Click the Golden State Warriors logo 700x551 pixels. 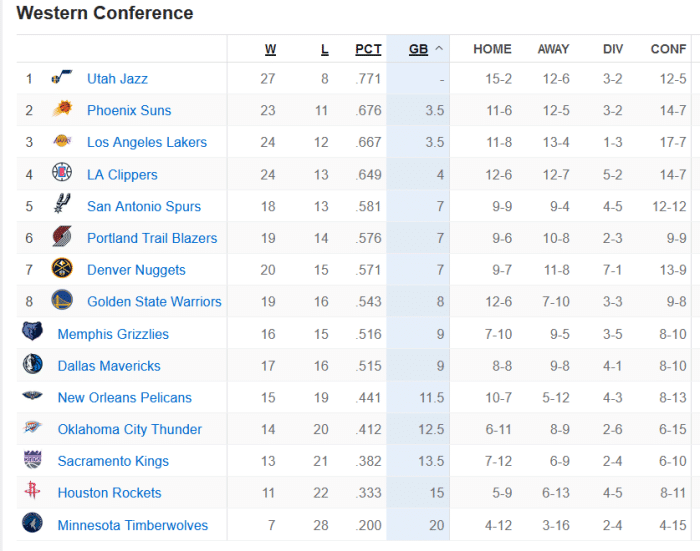pos(62,300)
